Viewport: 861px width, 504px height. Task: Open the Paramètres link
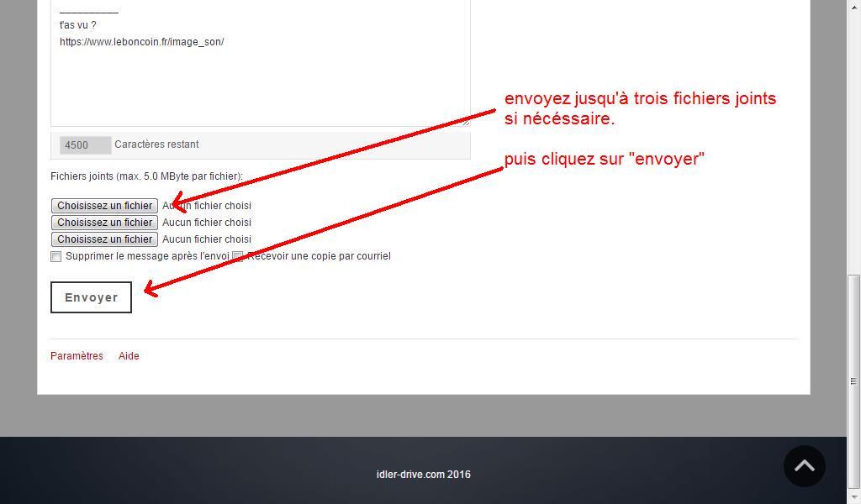tap(77, 356)
